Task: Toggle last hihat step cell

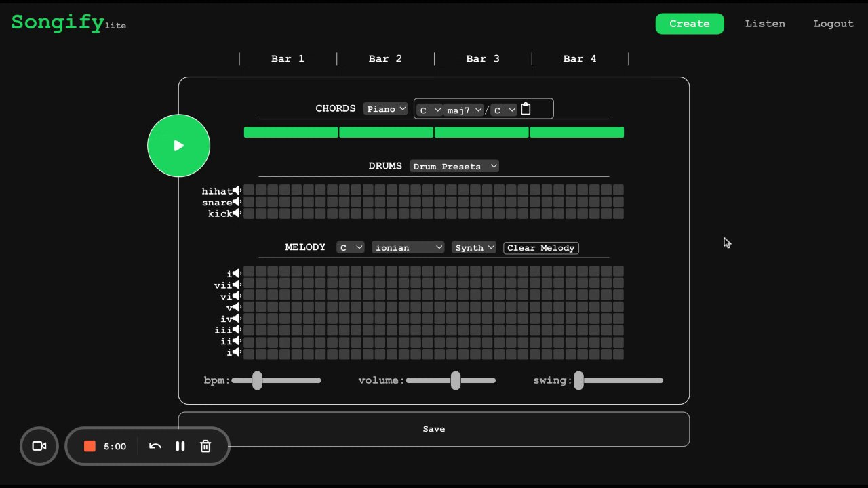Action: (618, 190)
